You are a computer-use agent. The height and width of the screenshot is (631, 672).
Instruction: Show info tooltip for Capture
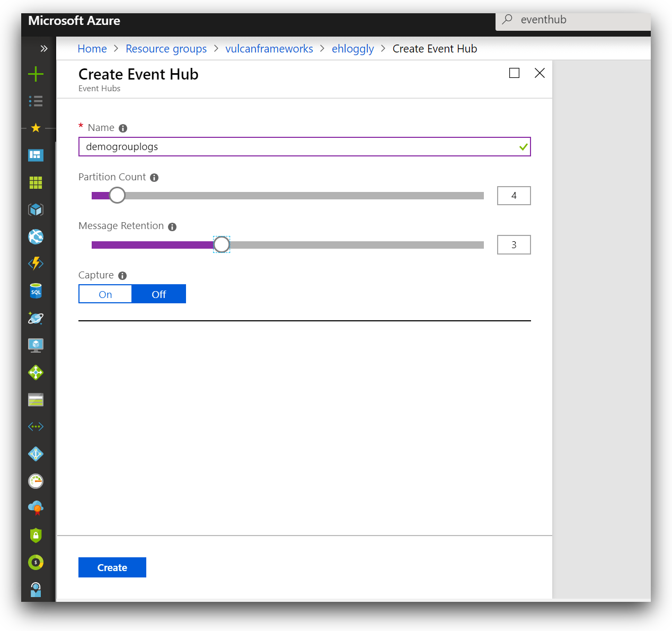point(122,276)
